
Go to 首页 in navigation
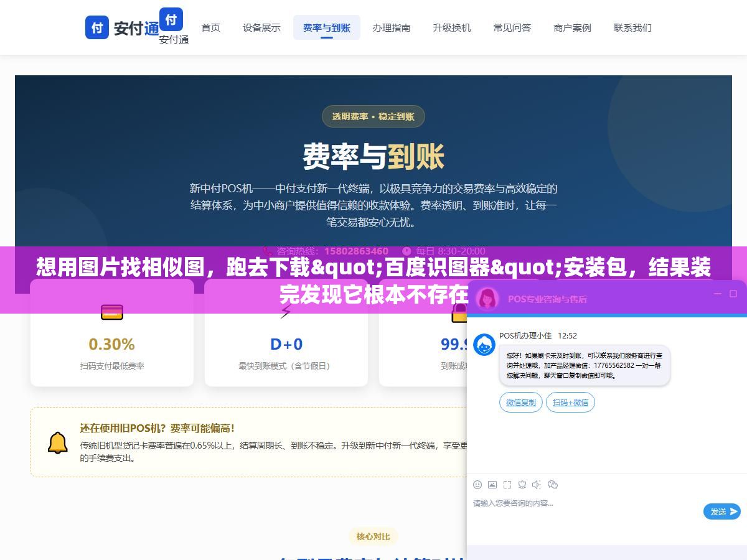pos(211,27)
